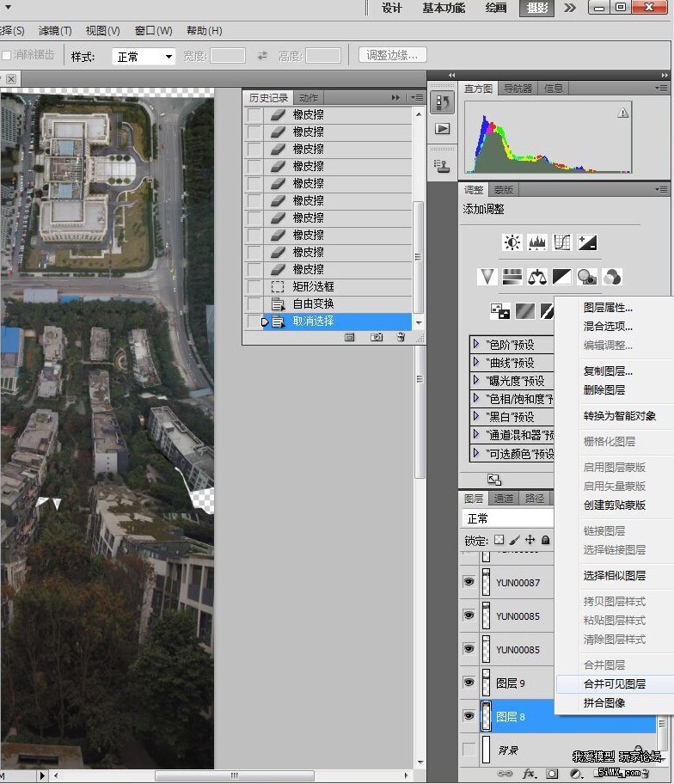Click the lock all padlock icon

tap(545, 541)
